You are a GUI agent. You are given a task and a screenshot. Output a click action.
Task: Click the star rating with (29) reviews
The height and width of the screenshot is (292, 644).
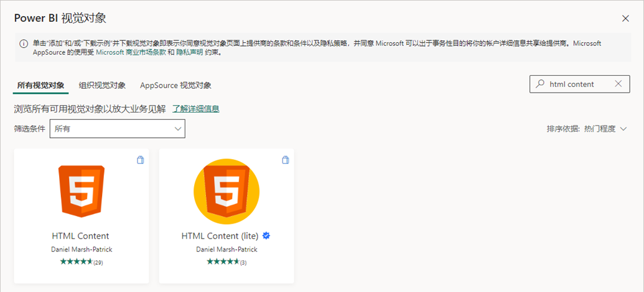pos(82,262)
